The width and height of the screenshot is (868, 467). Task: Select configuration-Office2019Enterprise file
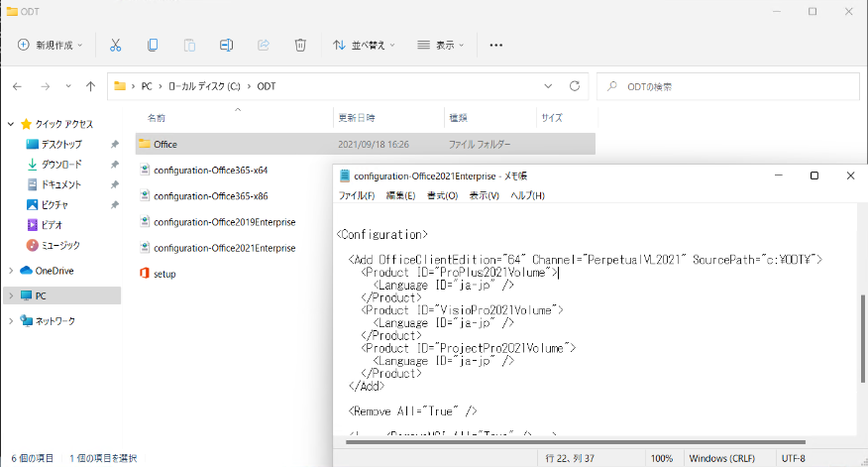(x=225, y=222)
